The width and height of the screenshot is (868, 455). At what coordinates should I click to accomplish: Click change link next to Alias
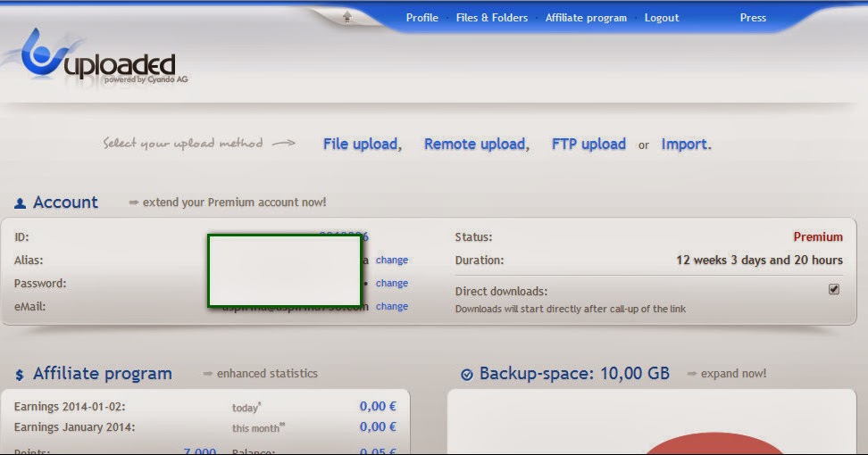[392, 260]
